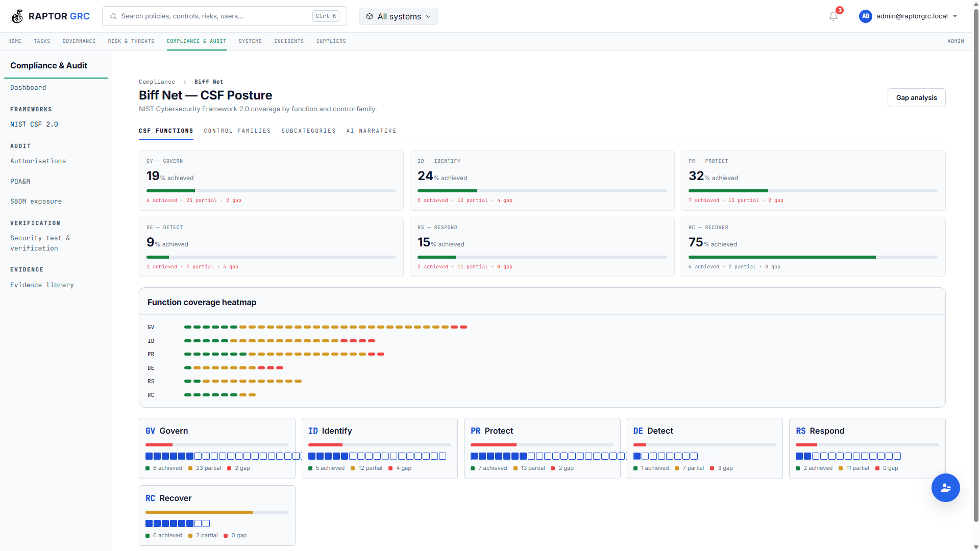
Task: Open Authorisations in sidebar
Action: 38,161
